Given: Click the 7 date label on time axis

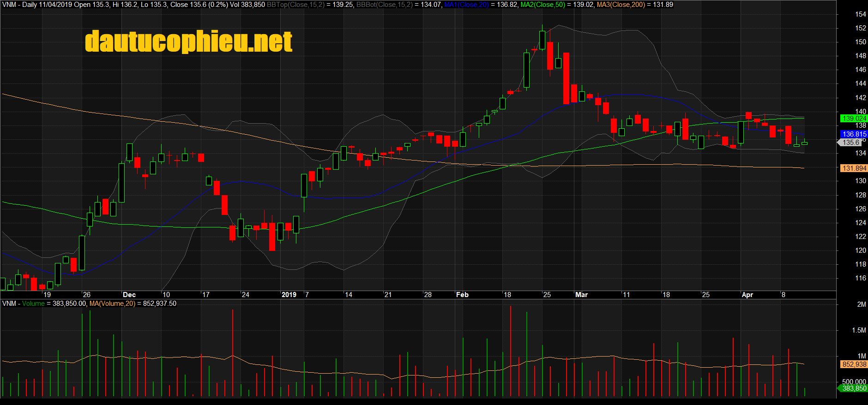Looking at the screenshot, I should click(307, 295).
